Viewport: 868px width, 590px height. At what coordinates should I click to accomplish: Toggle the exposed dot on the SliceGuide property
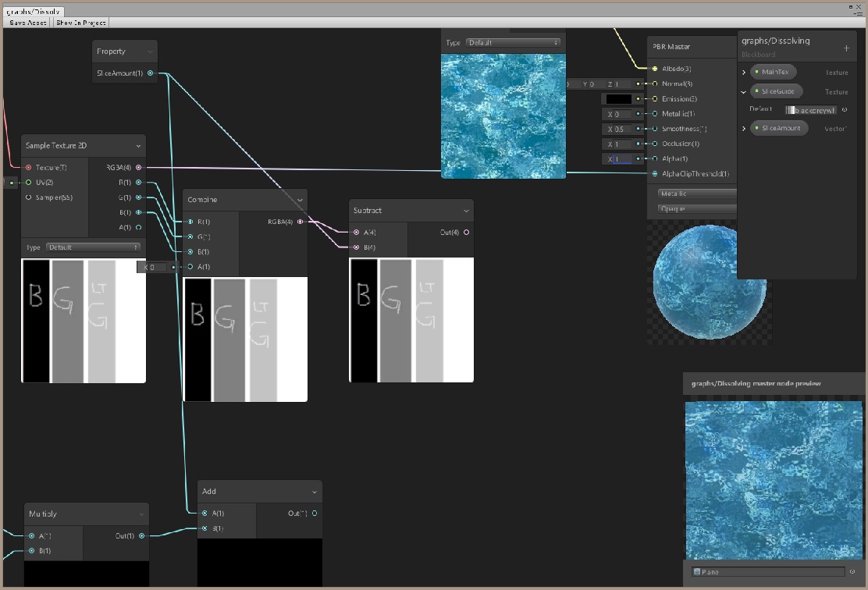tap(756, 91)
